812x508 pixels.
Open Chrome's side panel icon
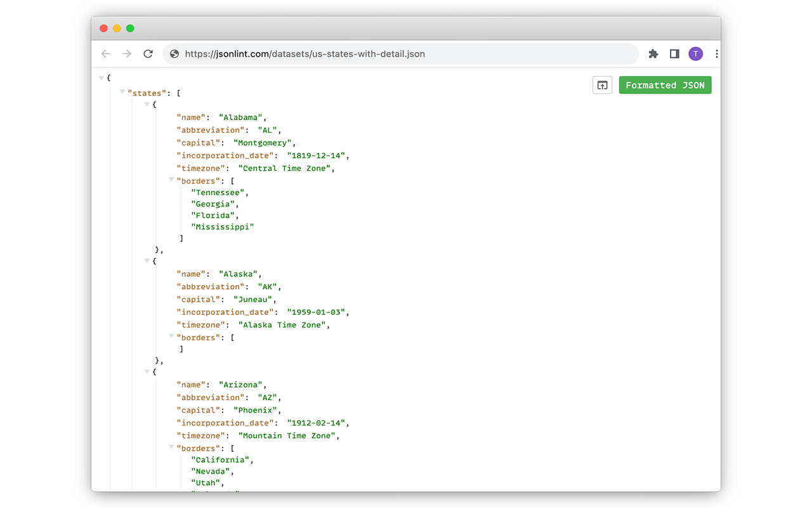coord(674,54)
